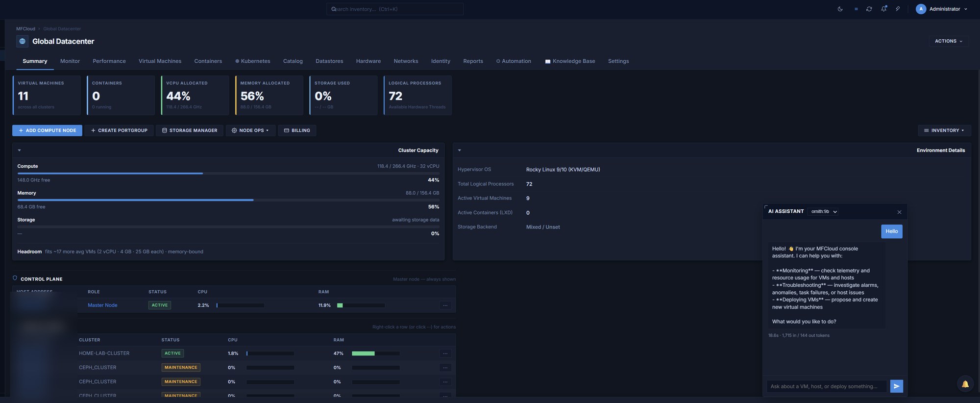Click the Master Node ACTIVE status badge
This screenshot has height=403, width=980.
[160, 305]
